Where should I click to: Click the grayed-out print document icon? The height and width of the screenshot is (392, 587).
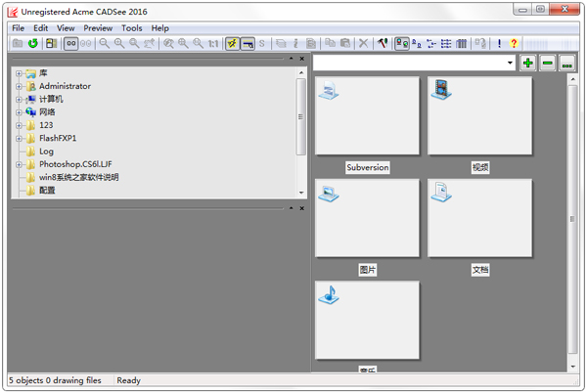click(311, 43)
